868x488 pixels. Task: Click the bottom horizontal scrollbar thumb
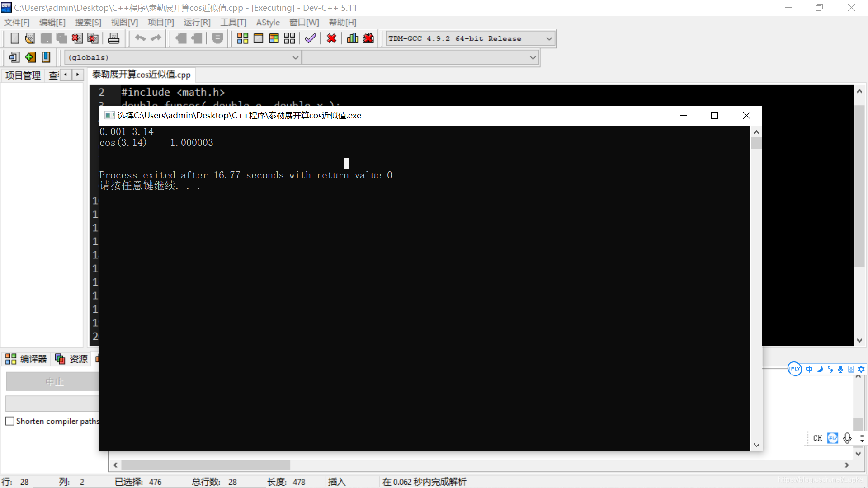coord(206,465)
